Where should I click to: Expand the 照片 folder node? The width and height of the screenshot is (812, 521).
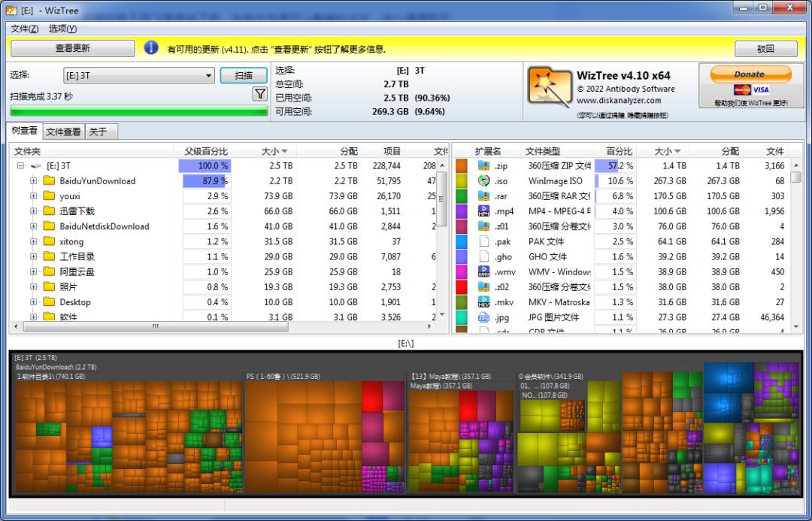[x=33, y=286]
